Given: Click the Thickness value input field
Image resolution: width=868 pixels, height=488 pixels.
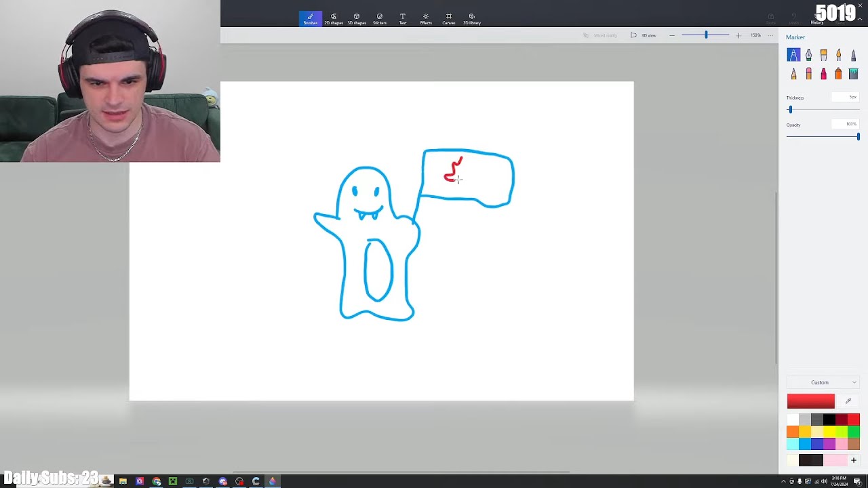Looking at the screenshot, I should click(x=846, y=98).
